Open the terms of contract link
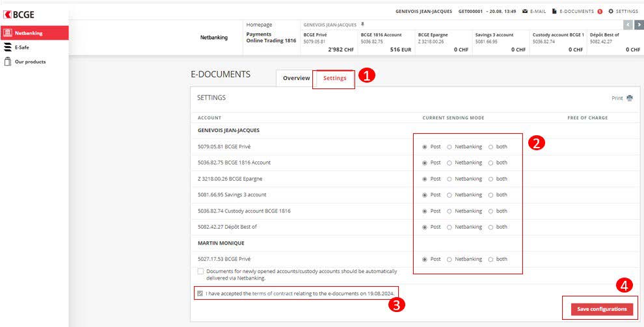Viewport: 644px width, 327px height. 273,293
